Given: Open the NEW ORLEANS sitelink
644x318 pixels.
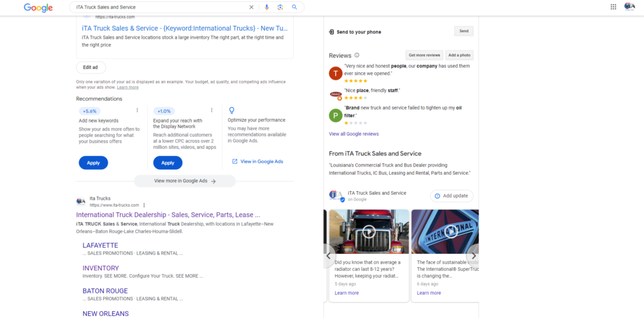Looking at the screenshot, I should click(106, 314).
